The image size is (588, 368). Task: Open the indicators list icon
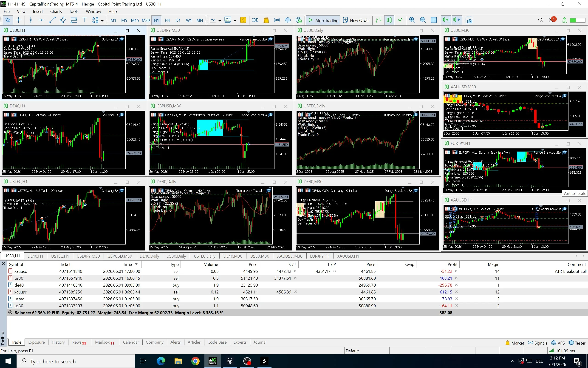[213, 20]
